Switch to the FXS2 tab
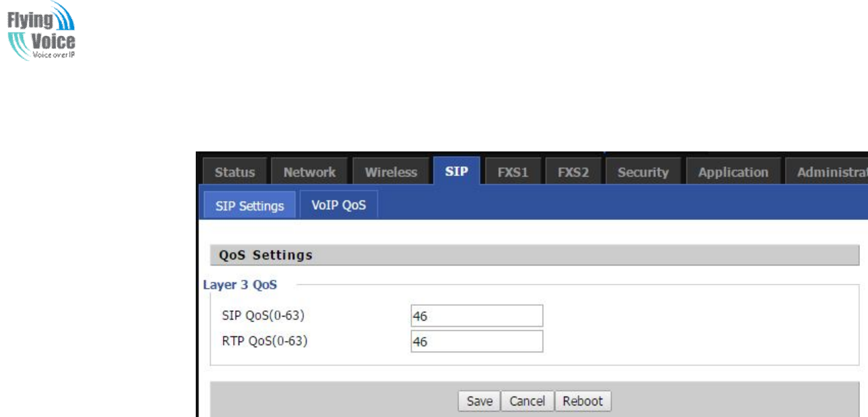Screen dimensions: 868x417 pos(573,172)
